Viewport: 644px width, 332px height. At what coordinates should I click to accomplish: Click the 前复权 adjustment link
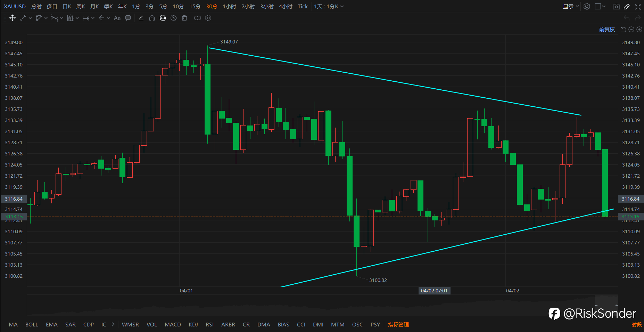point(607,30)
